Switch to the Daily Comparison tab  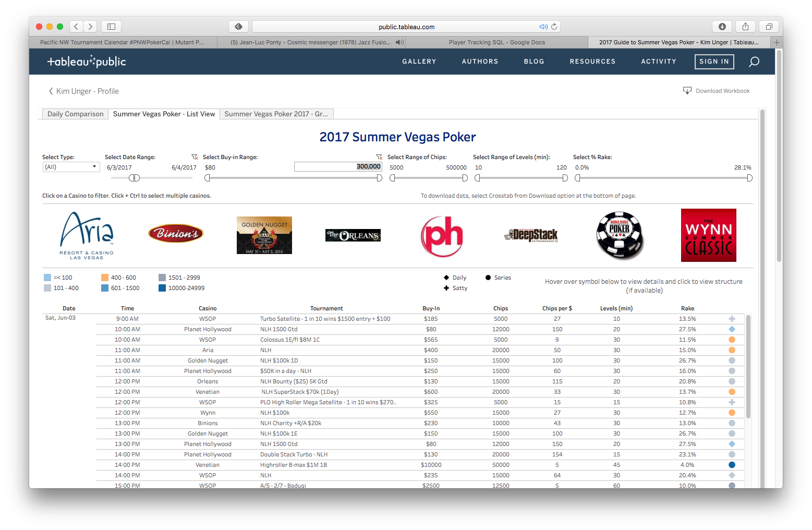tap(75, 114)
